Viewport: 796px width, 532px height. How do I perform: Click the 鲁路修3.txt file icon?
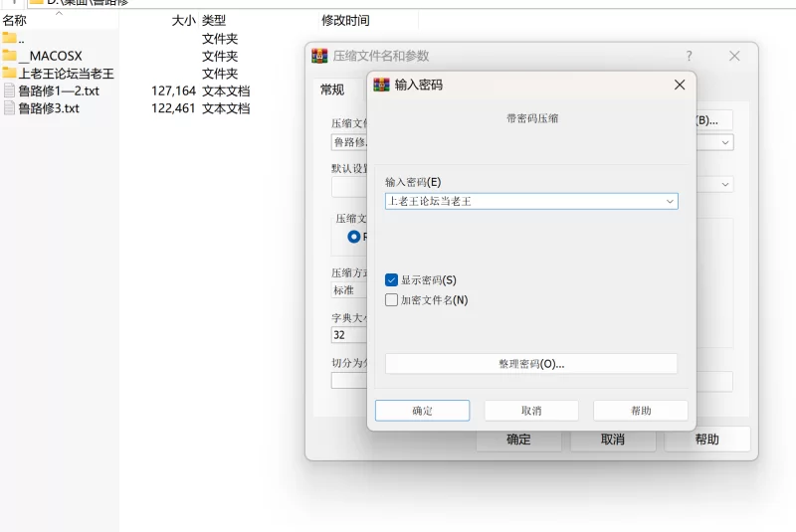(x=9, y=107)
